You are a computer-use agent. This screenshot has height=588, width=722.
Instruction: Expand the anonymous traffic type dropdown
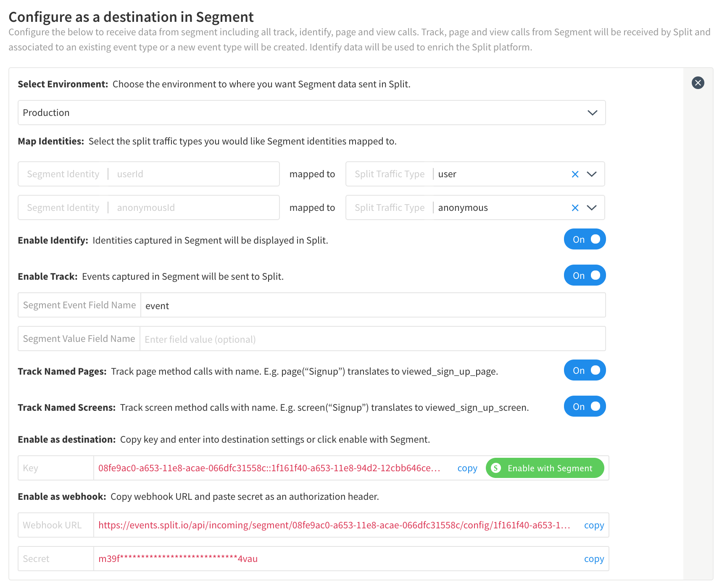pyautogui.click(x=592, y=208)
